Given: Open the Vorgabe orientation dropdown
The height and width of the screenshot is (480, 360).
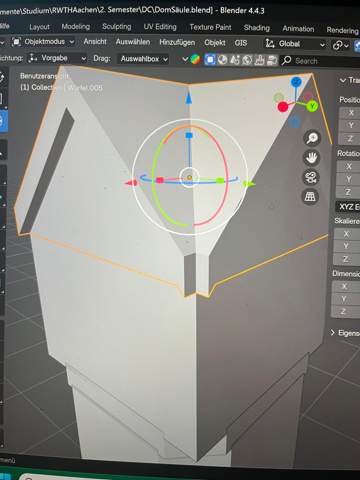Looking at the screenshot, I should point(57,58).
